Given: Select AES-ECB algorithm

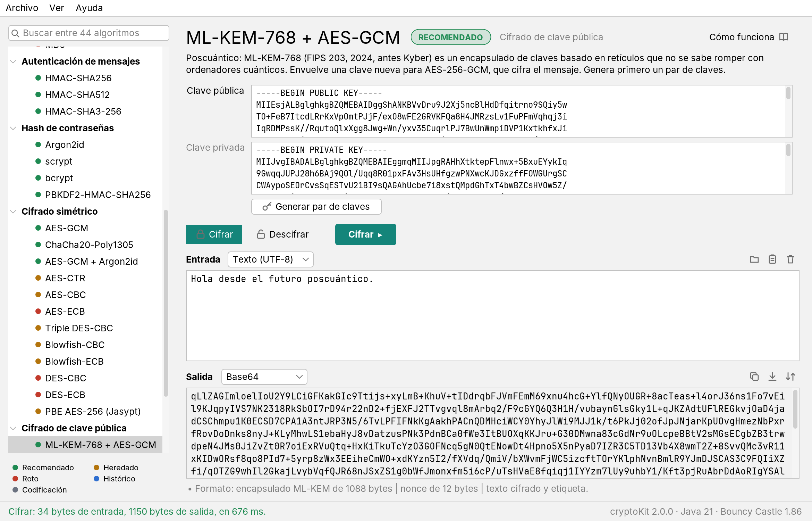Looking at the screenshot, I should 85,312.
